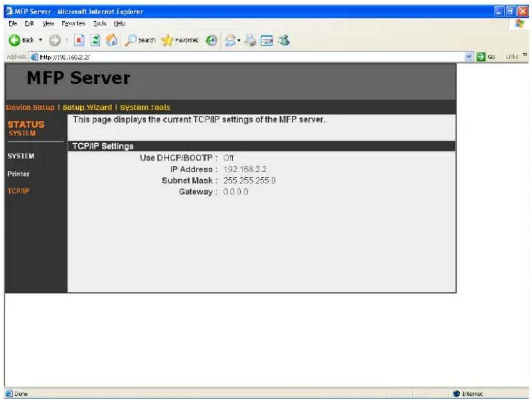This screenshot has width=532, height=400.
Task: Open the Help menu
Action: coord(119,23)
